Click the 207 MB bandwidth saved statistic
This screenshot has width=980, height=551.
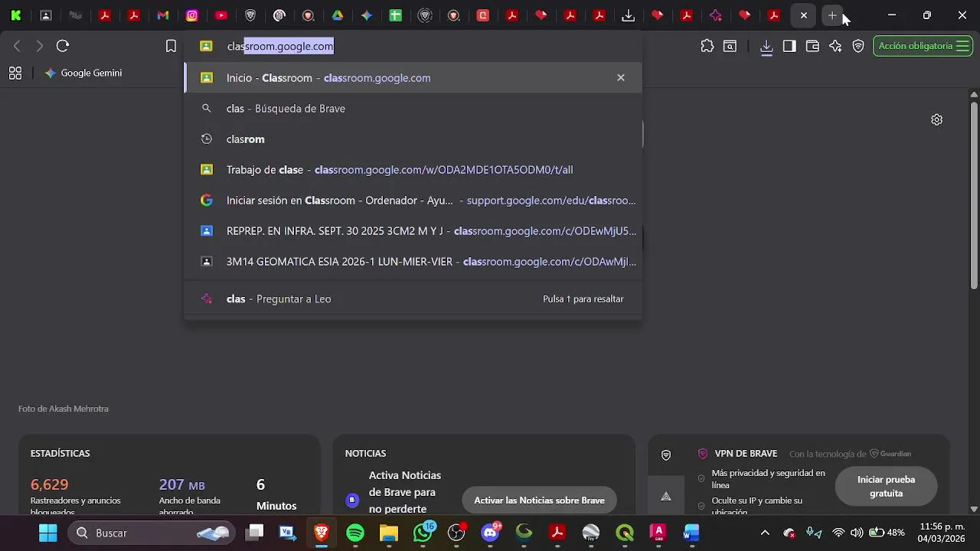(x=182, y=484)
